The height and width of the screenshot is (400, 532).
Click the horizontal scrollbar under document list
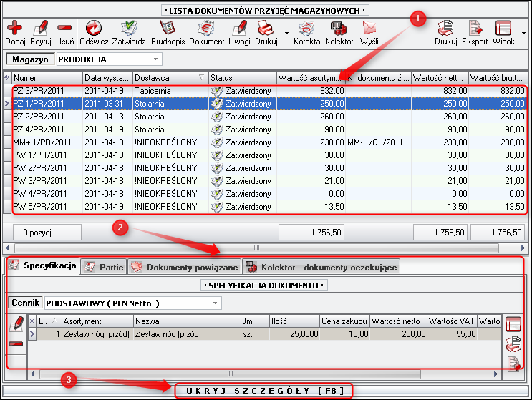265,248
